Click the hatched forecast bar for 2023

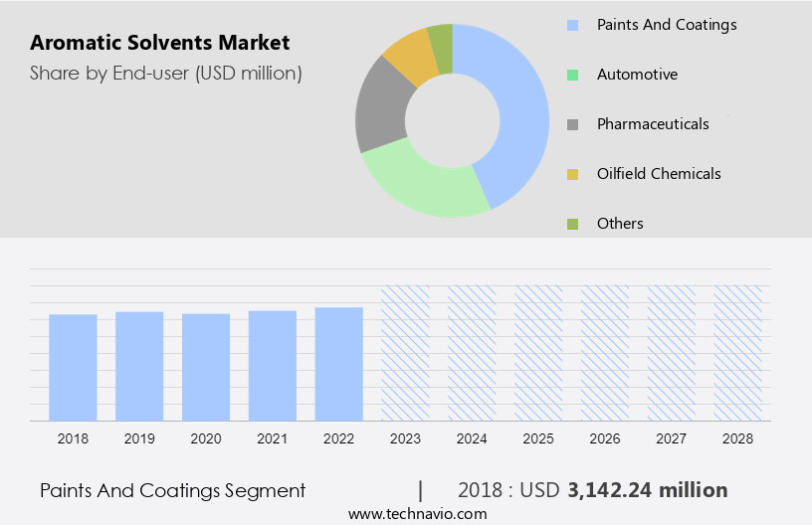(x=406, y=353)
